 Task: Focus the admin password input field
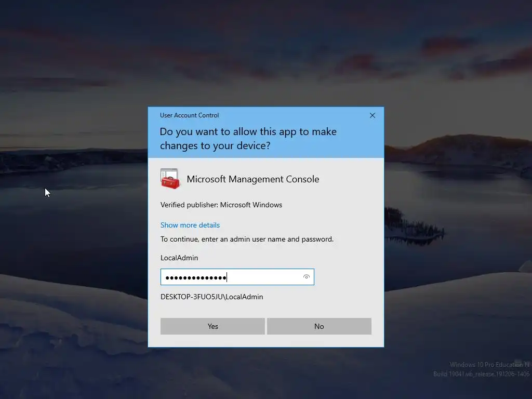tap(237, 277)
